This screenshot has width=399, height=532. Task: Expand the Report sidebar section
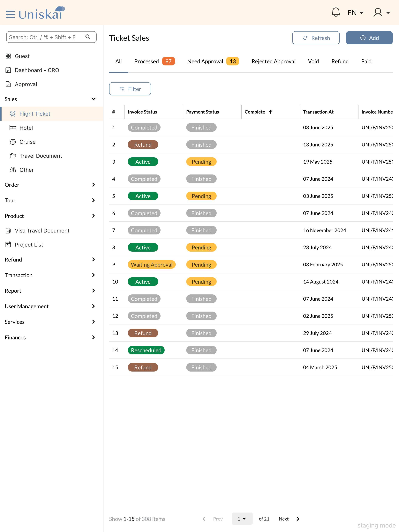pos(93,291)
